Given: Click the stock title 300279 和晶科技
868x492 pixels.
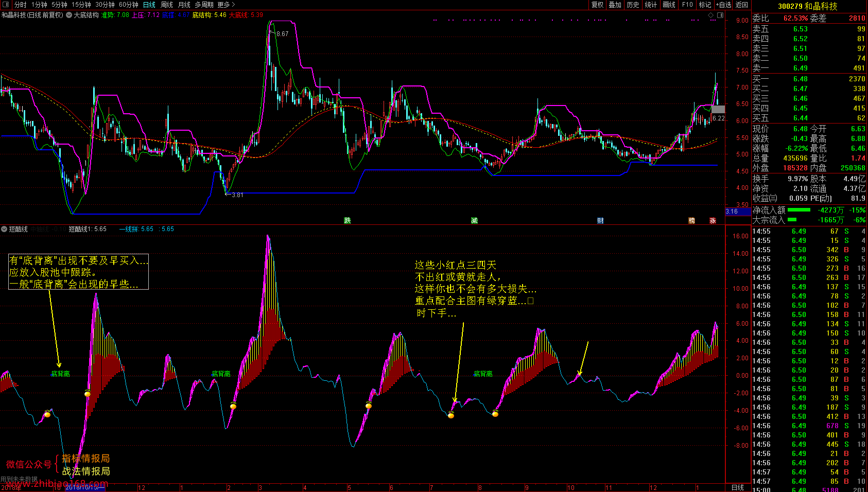Looking at the screenshot, I should coord(808,6).
